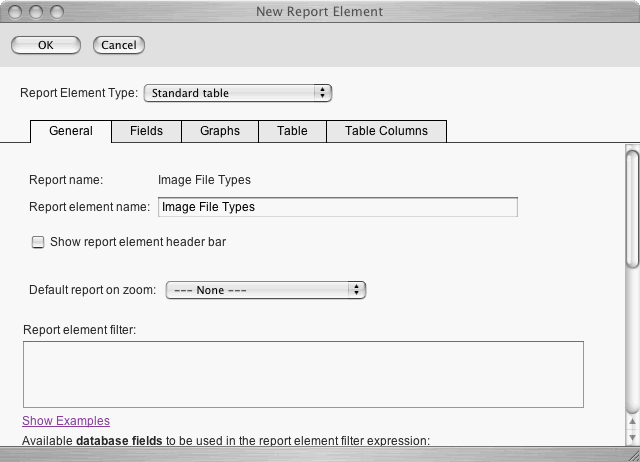The image size is (640, 462).
Task: Go to the Table tab
Action: 292,131
